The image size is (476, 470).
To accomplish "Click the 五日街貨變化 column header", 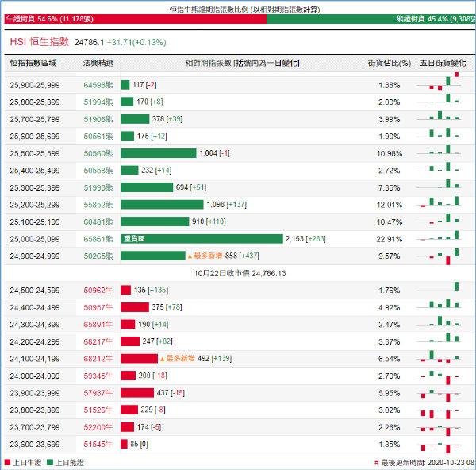I will [x=443, y=63].
